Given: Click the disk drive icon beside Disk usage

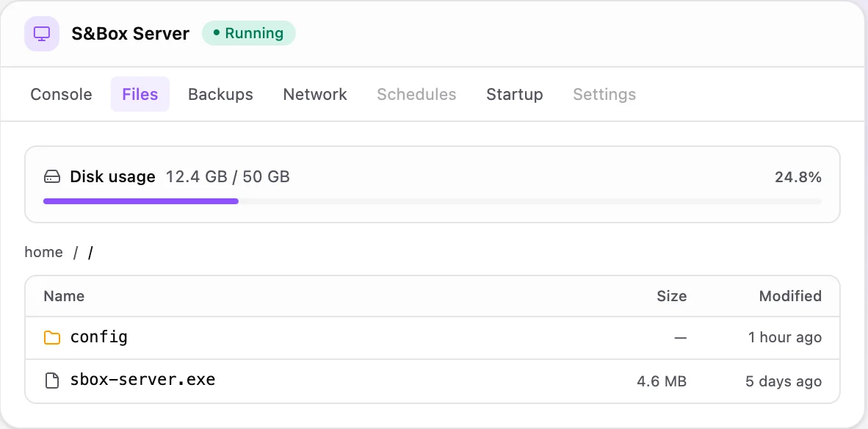Looking at the screenshot, I should [x=52, y=177].
